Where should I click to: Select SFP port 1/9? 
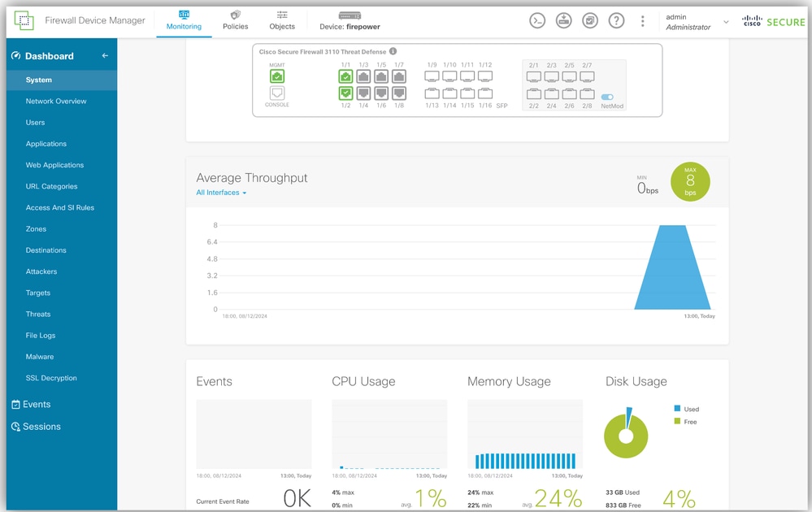(432, 76)
